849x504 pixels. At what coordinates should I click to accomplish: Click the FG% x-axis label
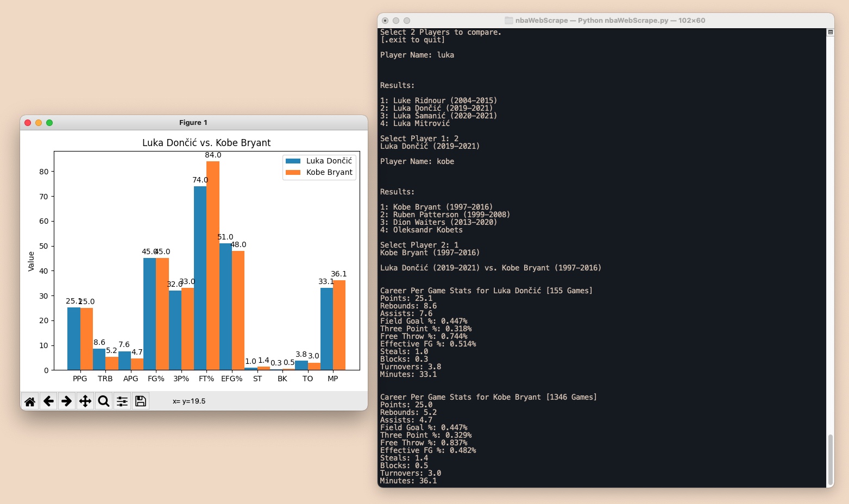click(156, 379)
